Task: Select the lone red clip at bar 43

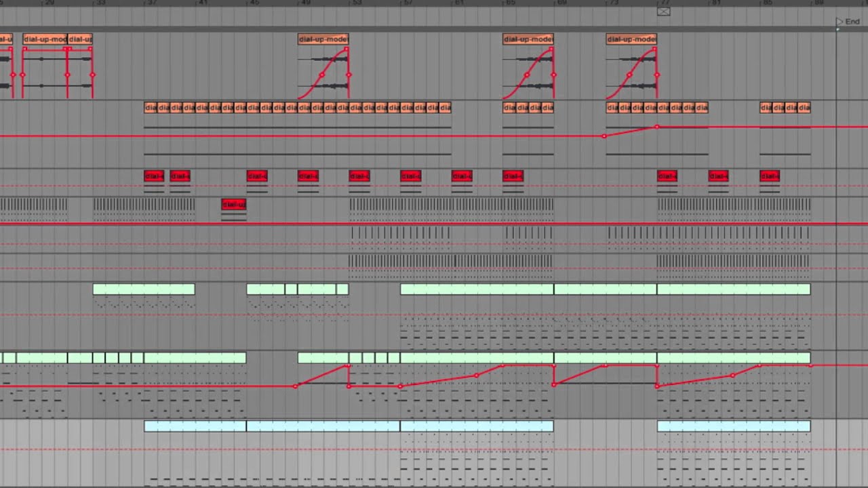Action: (x=234, y=204)
